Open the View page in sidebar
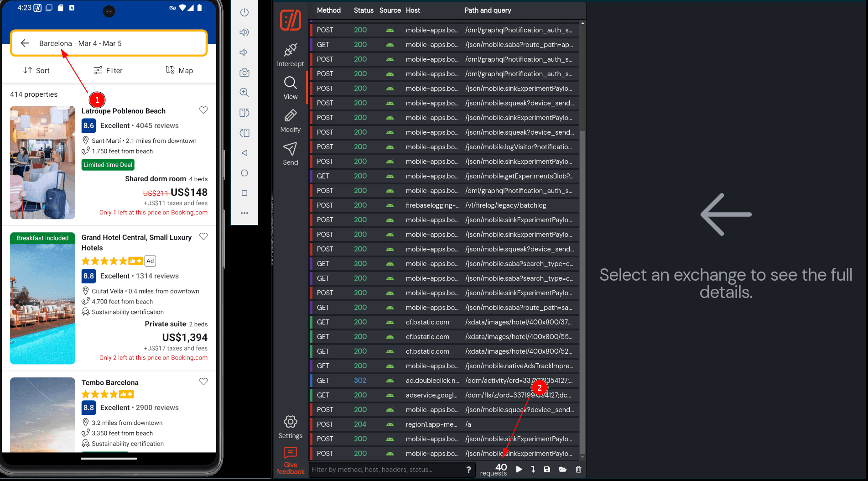The image size is (868, 481). click(x=290, y=88)
